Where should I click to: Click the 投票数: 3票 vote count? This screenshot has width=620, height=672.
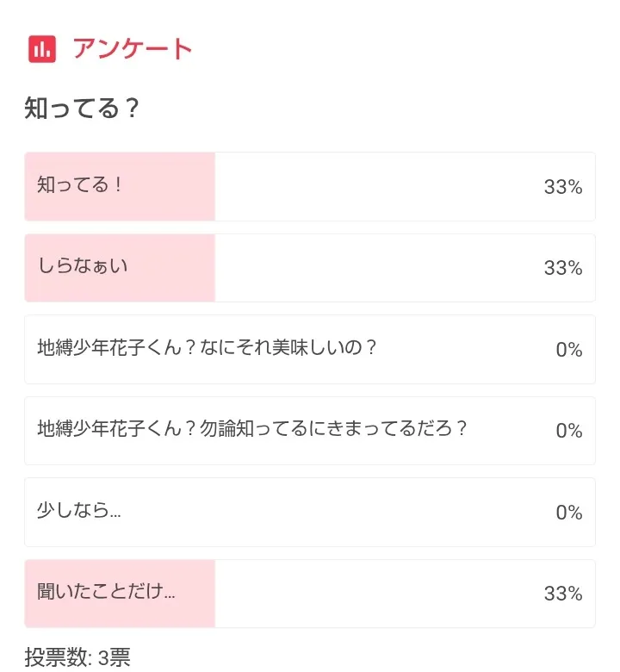click(77, 657)
